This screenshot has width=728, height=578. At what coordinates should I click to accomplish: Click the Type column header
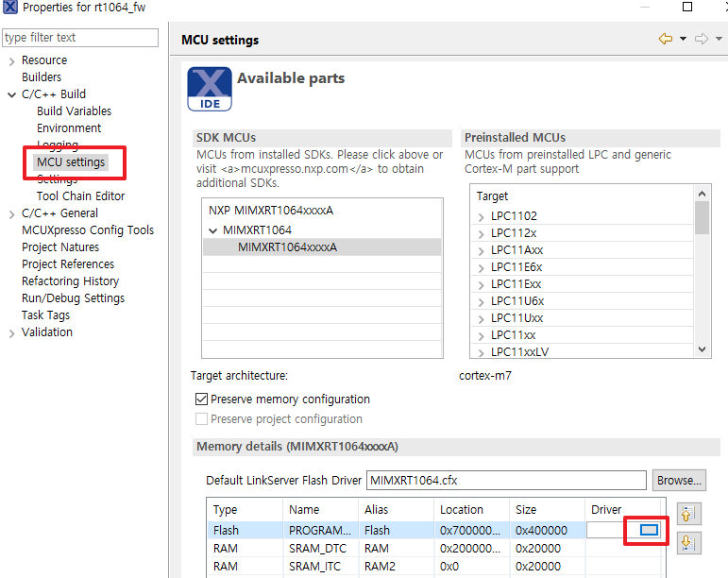click(x=245, y=510)
